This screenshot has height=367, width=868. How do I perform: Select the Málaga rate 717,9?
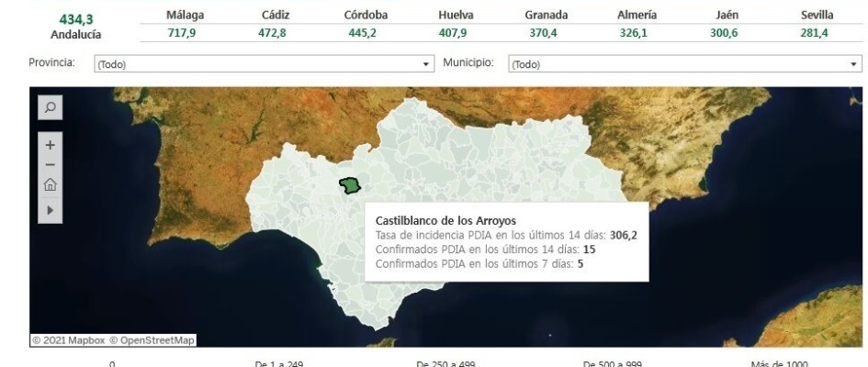tap(182, 33)
